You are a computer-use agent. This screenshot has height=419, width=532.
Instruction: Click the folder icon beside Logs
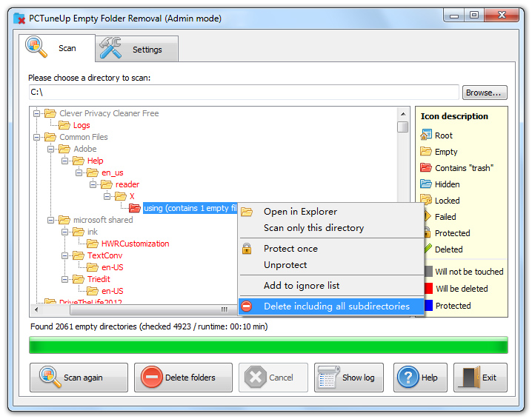click(64, 125)
